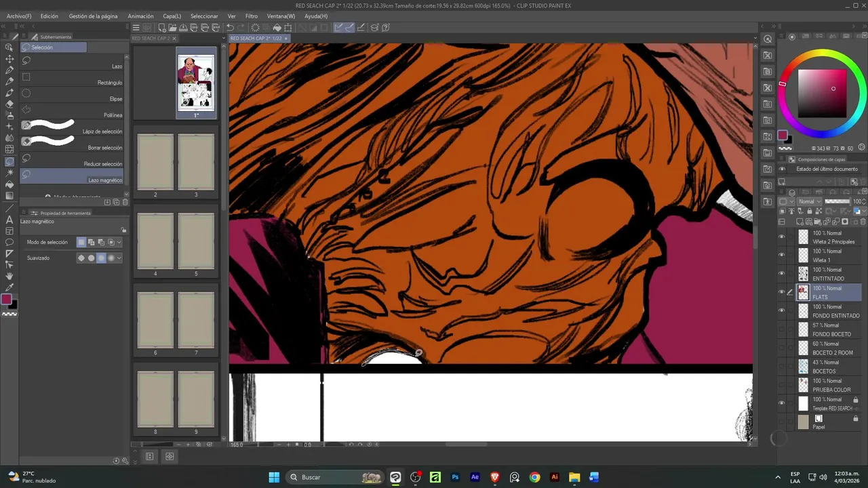The image size is (868, 488).
Task: Open the Archivo menu
Action: pyautogui.click(x=19, y=16)
